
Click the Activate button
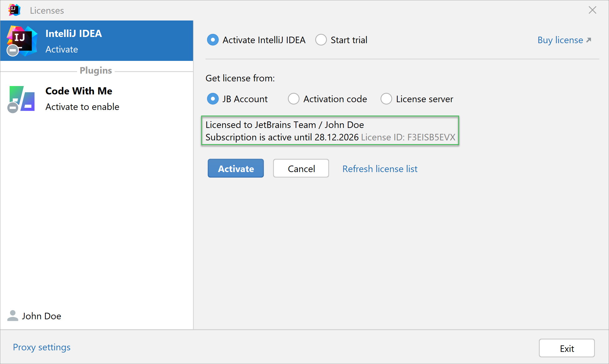235,168
